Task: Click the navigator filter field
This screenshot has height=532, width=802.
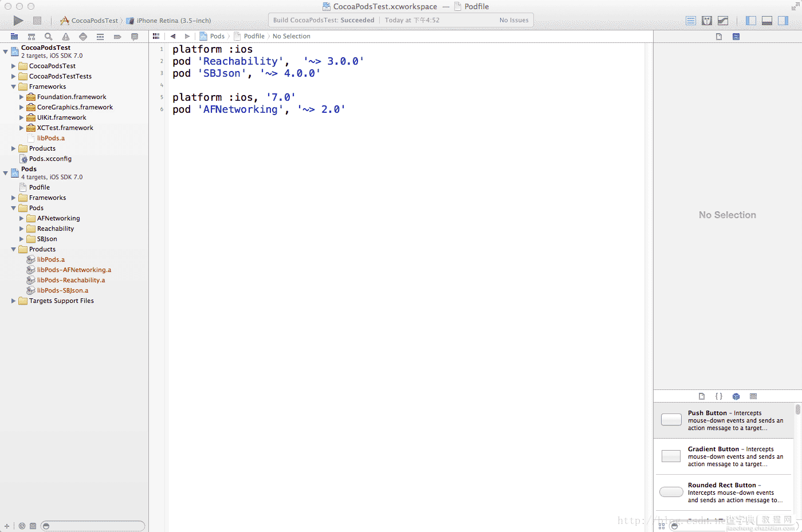Action: click(93, 526)
